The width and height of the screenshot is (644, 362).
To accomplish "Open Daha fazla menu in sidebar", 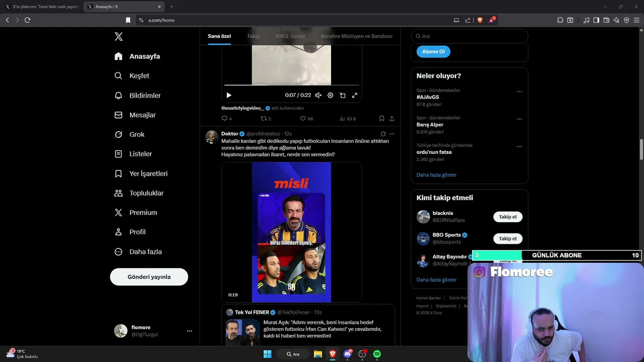I will tap(138, 251).
